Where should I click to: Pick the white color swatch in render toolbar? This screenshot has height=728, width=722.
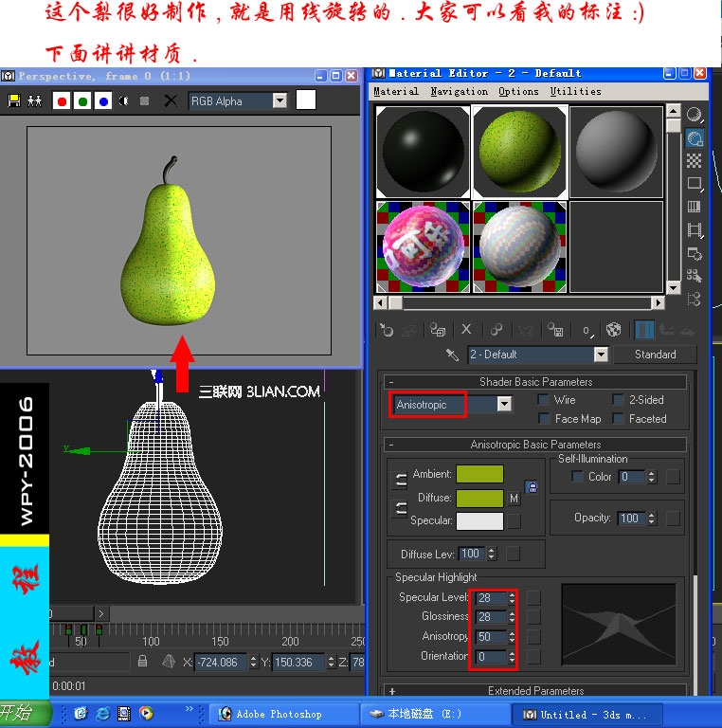click(306, 100)
